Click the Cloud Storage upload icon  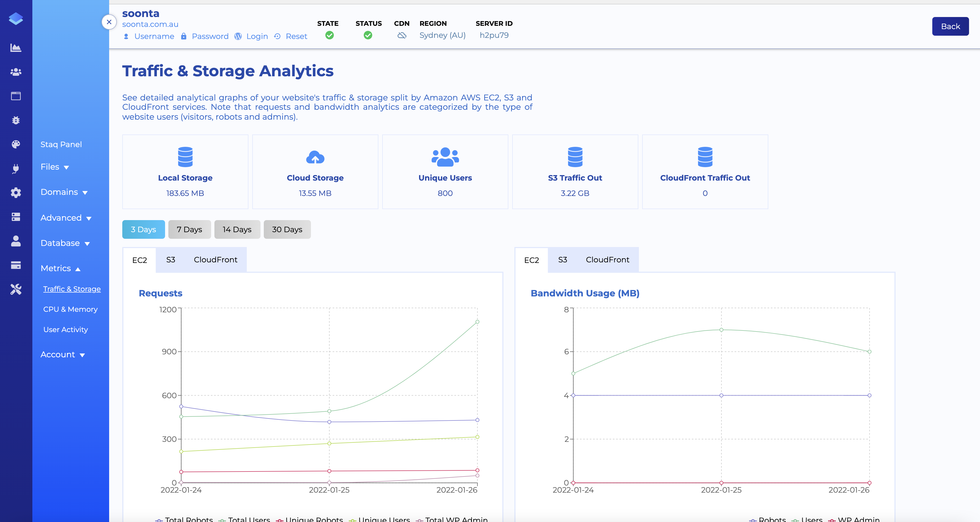click(x=315, y=157)
